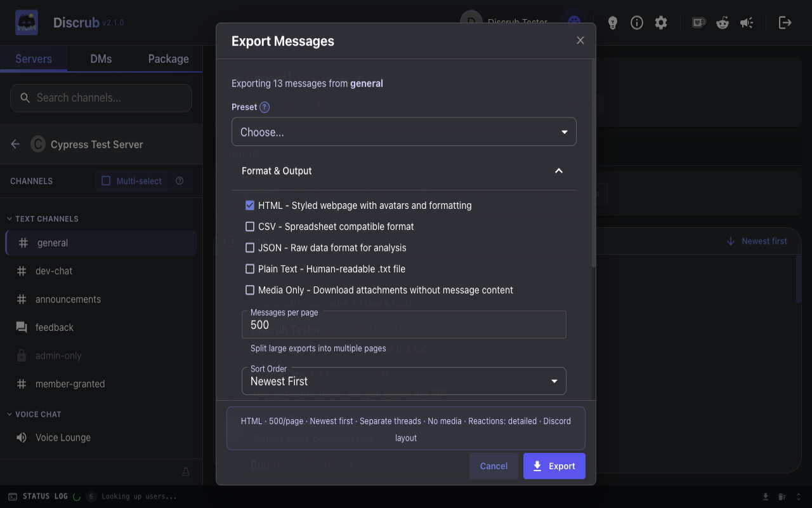This screenshot has height=508, width=812.
Task: Click the megaphone announcements icon
Action: coord(747,23)
